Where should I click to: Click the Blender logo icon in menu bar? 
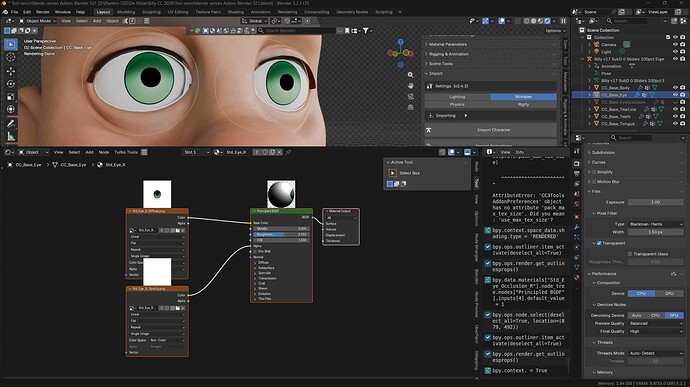[5, 12]
